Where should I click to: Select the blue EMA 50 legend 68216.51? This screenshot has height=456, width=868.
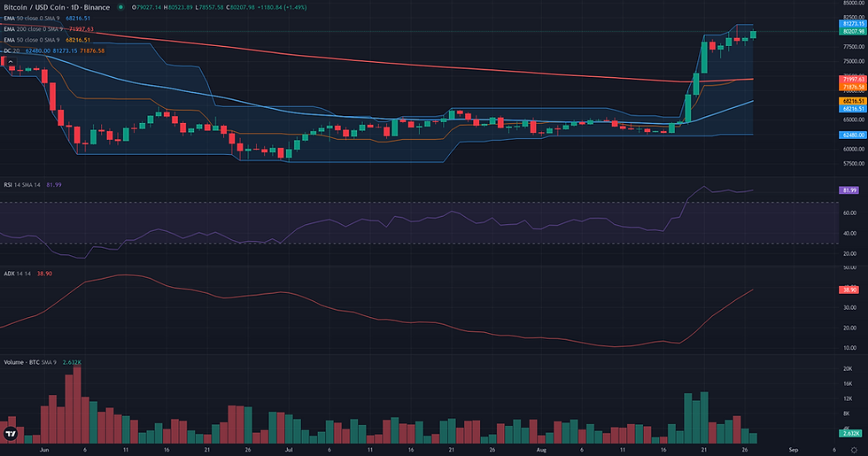[x=47, y=19]
